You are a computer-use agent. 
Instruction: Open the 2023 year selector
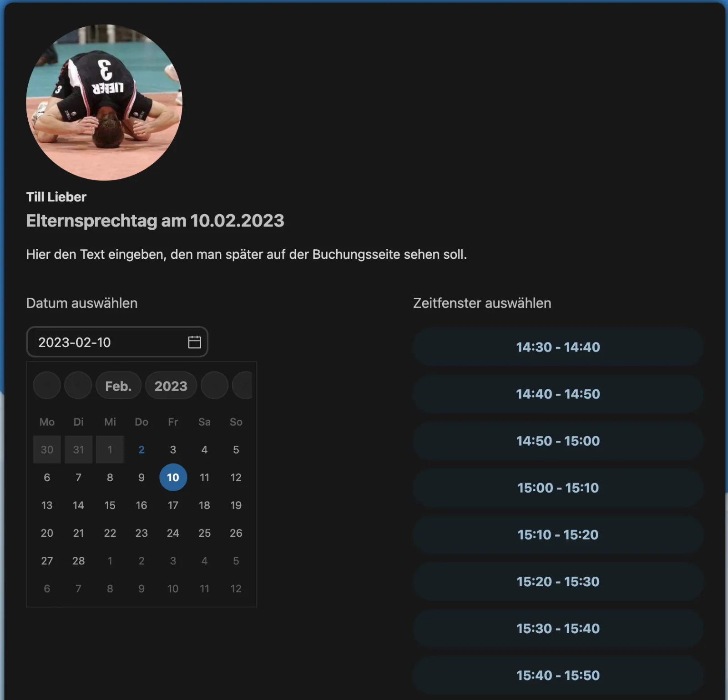(171, 386)
